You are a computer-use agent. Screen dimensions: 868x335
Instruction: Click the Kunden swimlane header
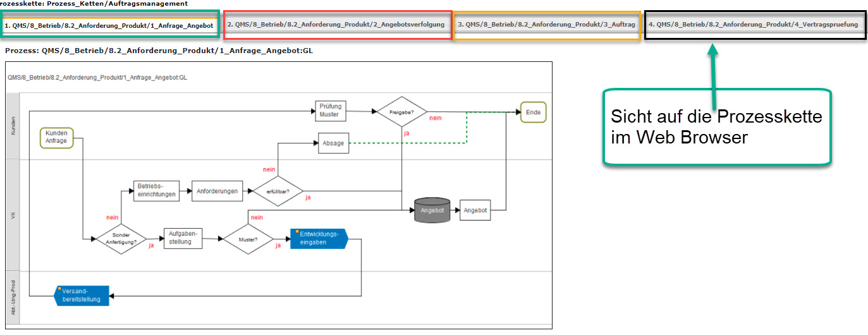tap(13, 125)
